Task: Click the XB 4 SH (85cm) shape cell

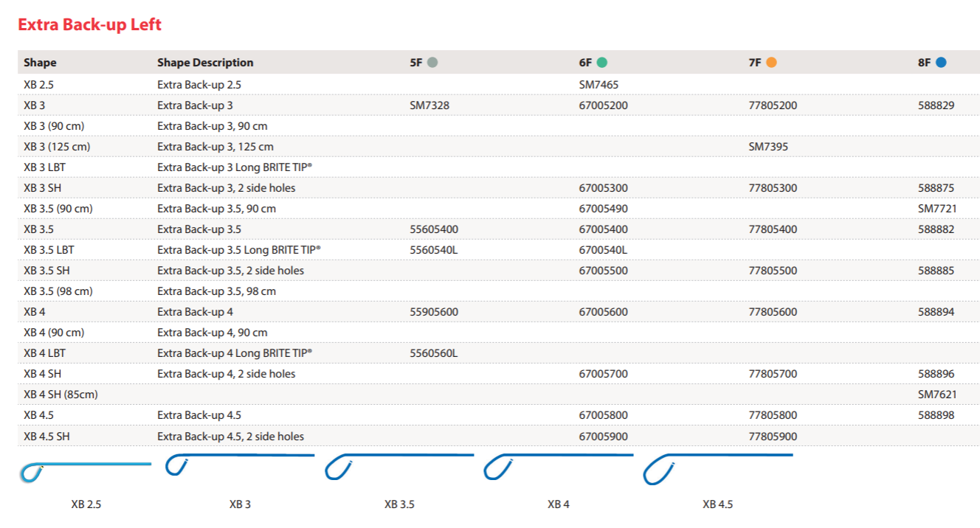Action: click(61, 395)
